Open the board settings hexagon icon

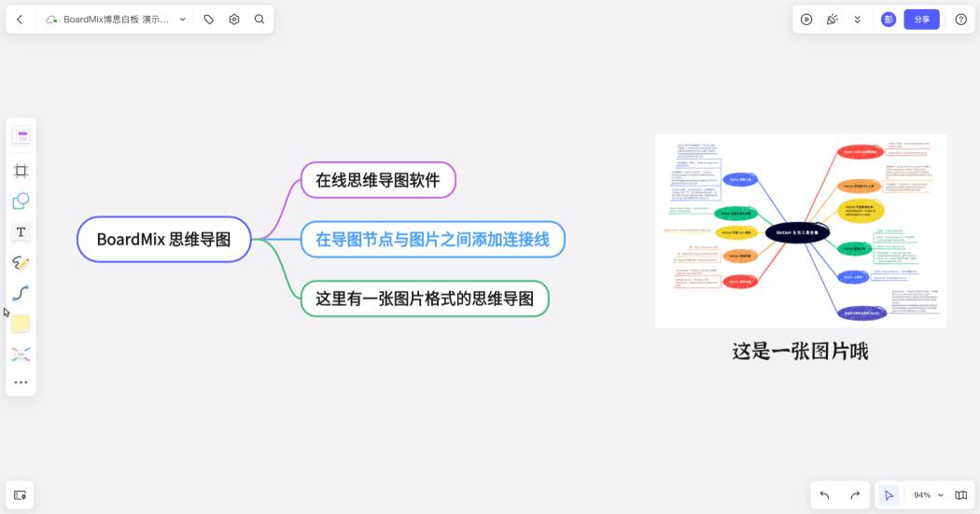[x=233, y=20]
